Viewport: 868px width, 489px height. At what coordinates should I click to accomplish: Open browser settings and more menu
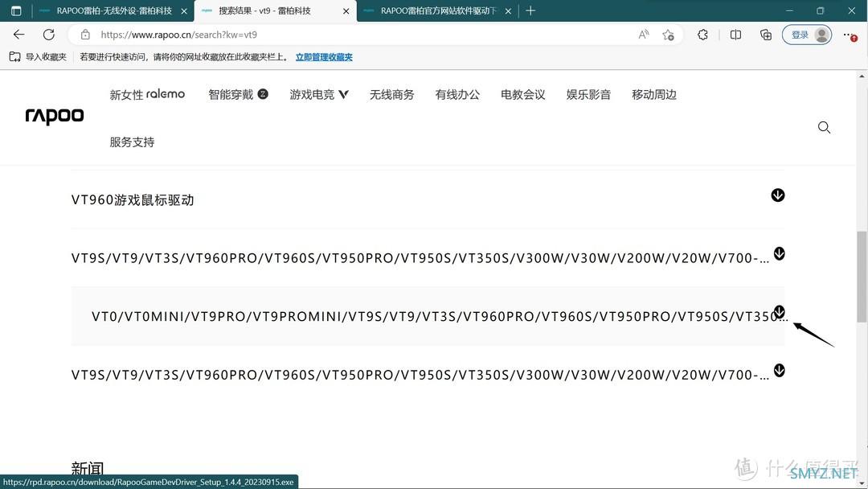click(850, 35)
